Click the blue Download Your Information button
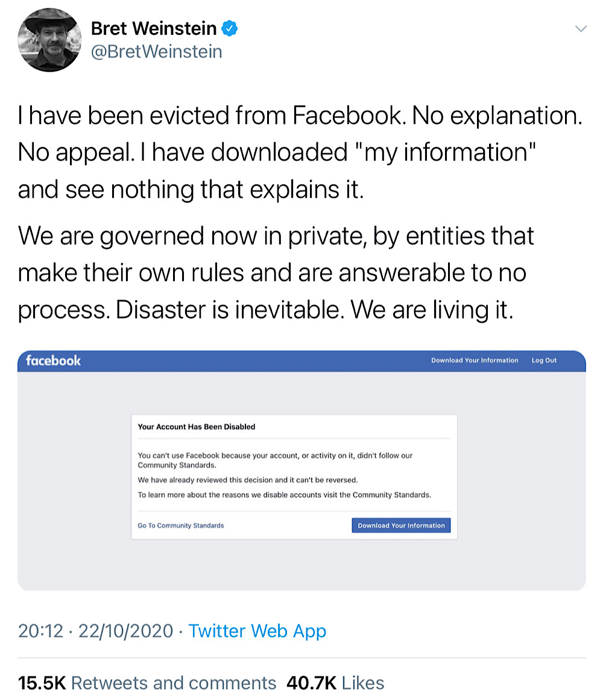This screenshot has width=603, height=700. (401, 525)
